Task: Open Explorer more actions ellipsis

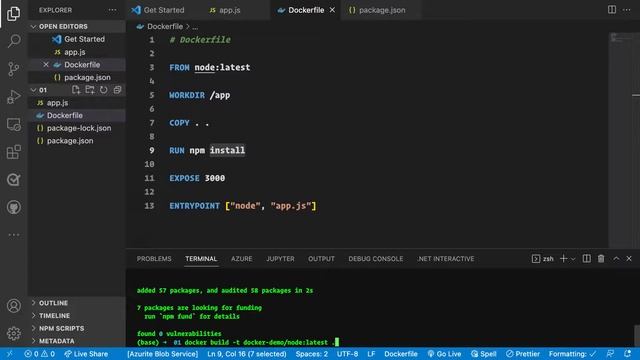Action: pos(112,10)
